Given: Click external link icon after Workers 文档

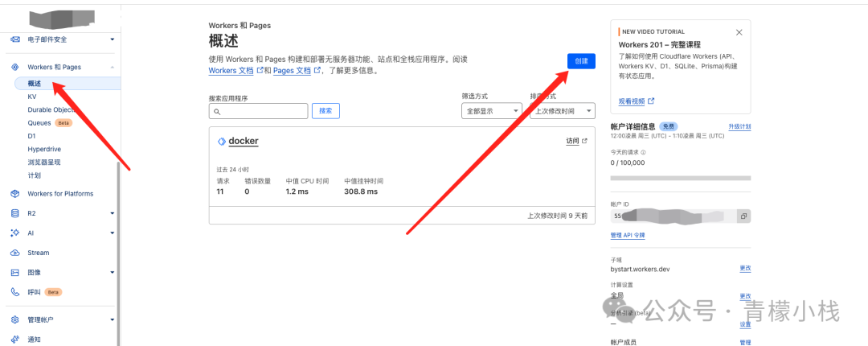Looking at the screenshot, I should click(260, 71).
